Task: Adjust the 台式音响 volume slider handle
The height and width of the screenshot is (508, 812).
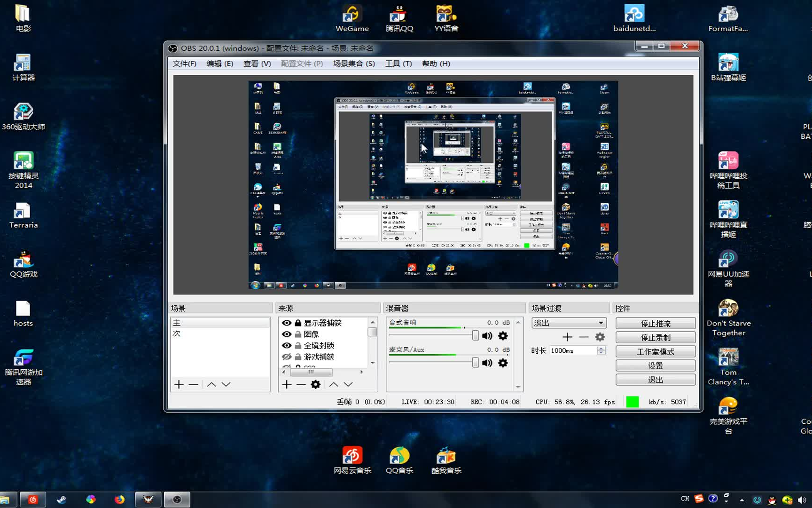Action: pyautogui.click(x=475, y=335)
